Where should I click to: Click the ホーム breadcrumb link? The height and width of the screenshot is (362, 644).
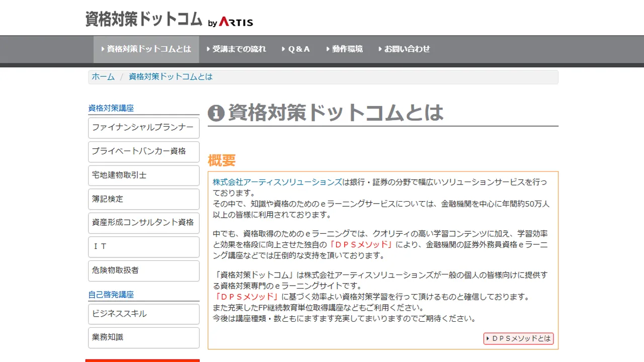coord(103,77)
